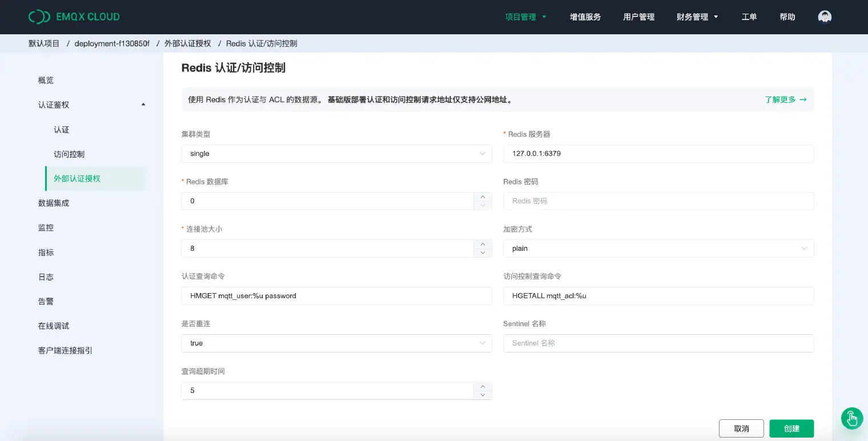Increase 查询超期时间 with the up arrow
This screenshot has width=868, height=441.
(483, 386)
